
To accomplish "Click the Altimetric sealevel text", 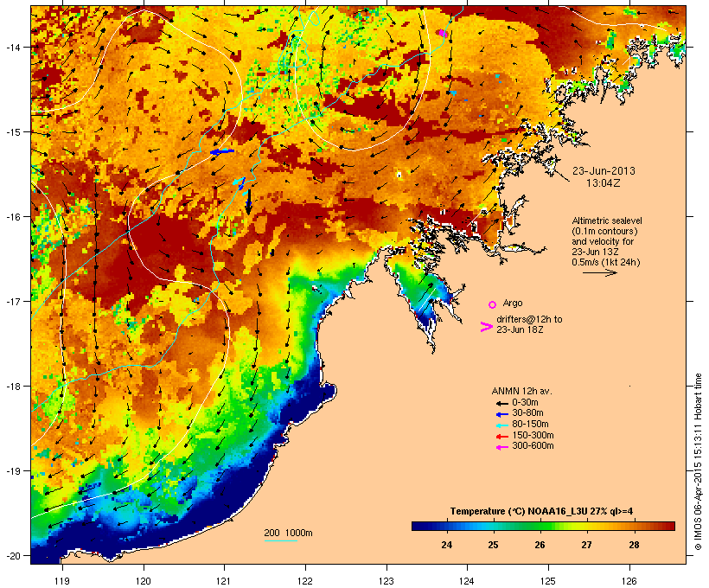I will click(607, 220).
